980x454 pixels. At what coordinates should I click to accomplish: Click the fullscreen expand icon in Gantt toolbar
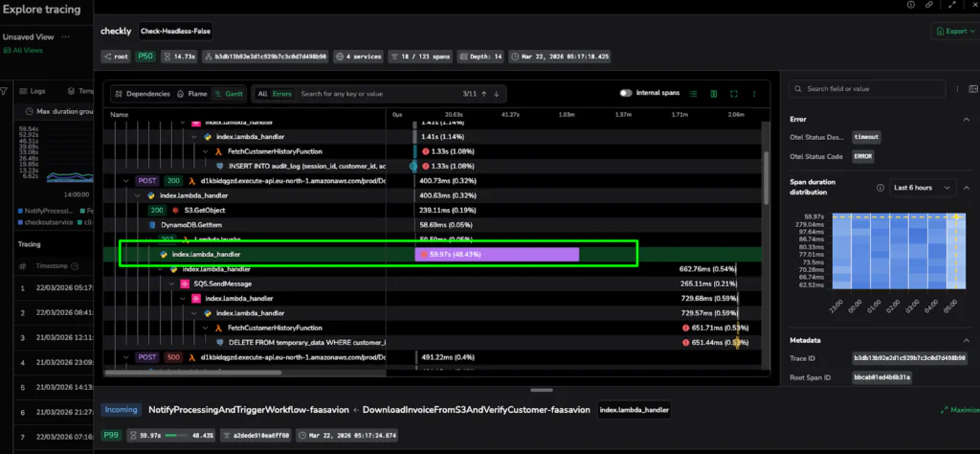coord(734,94)
